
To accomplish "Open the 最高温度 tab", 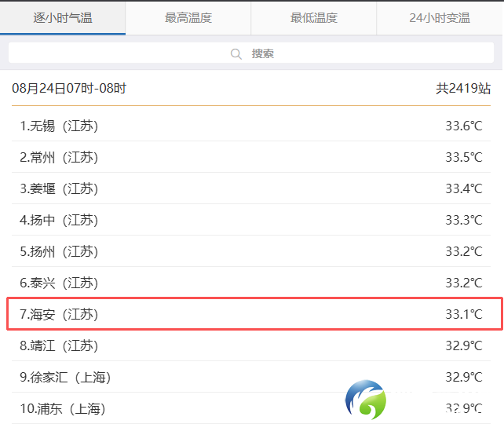I will pyautogui.click(x=188, y=18).
